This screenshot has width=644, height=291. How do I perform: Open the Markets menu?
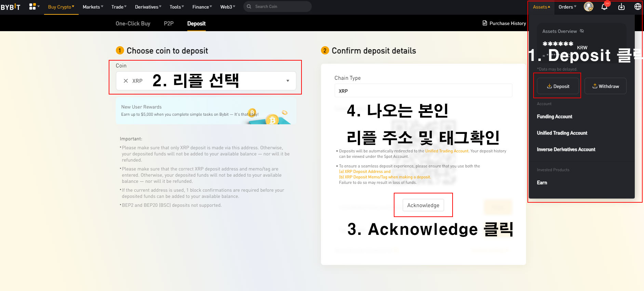93,7
